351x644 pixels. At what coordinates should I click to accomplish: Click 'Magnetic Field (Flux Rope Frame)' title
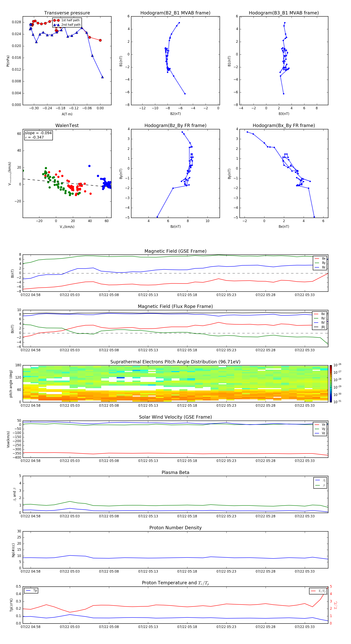(175, 307)
